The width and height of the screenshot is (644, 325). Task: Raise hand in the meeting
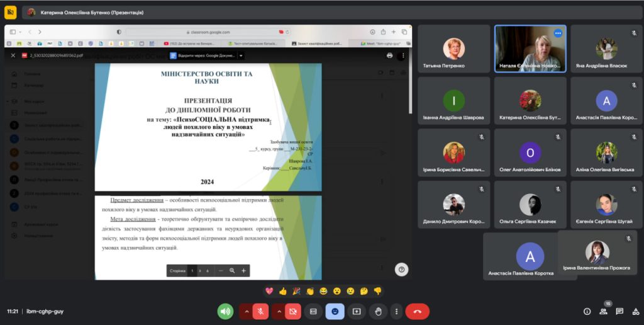(x=378, y=311)
